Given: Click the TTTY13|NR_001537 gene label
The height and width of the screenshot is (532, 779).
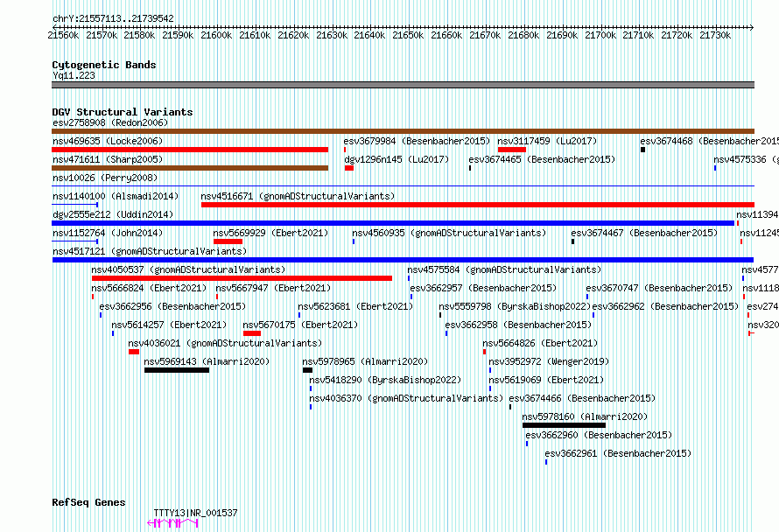Looking at the screenshot, I should (196, 513).
